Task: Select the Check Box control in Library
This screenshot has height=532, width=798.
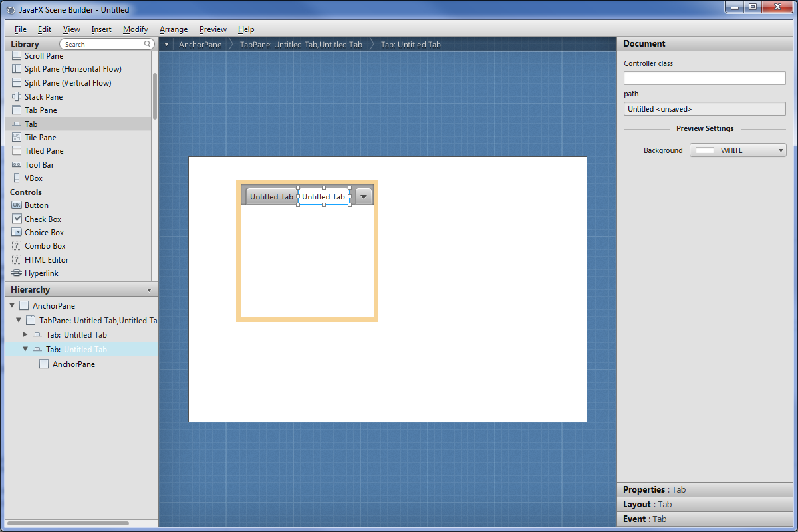Action: (x=44, y=219)
